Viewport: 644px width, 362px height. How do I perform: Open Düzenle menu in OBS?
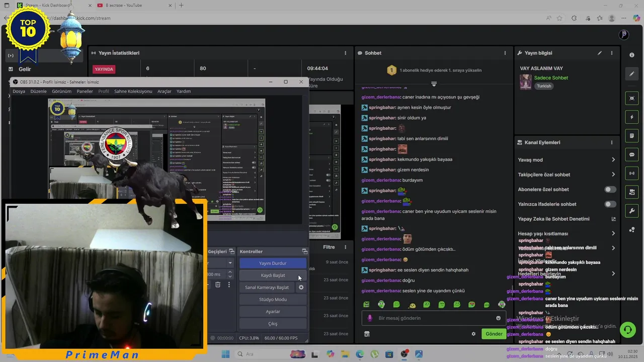point(38,91)
